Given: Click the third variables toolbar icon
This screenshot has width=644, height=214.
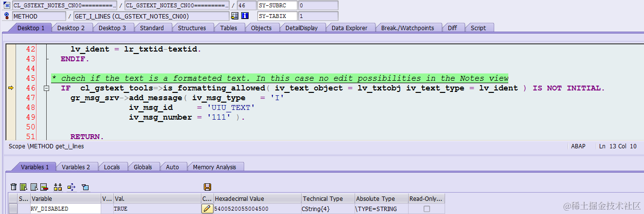Looking at the screenshot, I should pyautogui.click(x=34, y=187).
